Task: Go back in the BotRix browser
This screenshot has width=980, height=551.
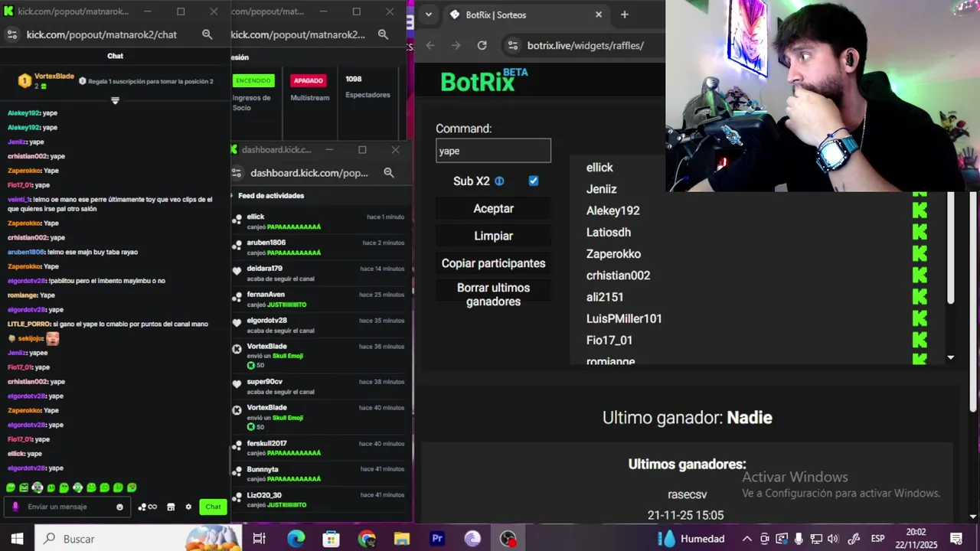Action: pos(430,45)
